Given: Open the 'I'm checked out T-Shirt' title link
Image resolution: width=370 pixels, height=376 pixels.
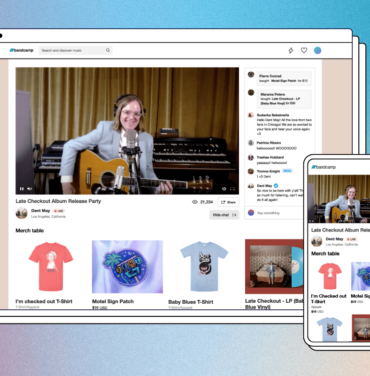Looking at the screenshot, I should (x=44, y=301).
